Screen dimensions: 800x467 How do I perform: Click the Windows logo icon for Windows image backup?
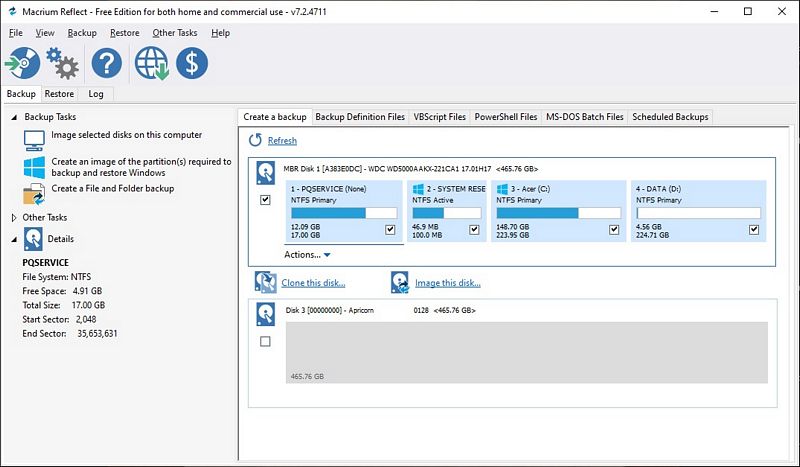click(x=34, y=167)
